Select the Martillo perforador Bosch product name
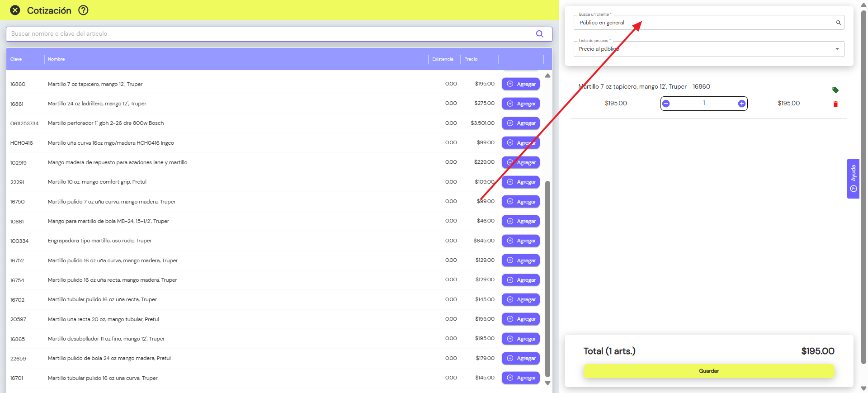The width and height of the screenshot is (868, 393). click(106, 123)
